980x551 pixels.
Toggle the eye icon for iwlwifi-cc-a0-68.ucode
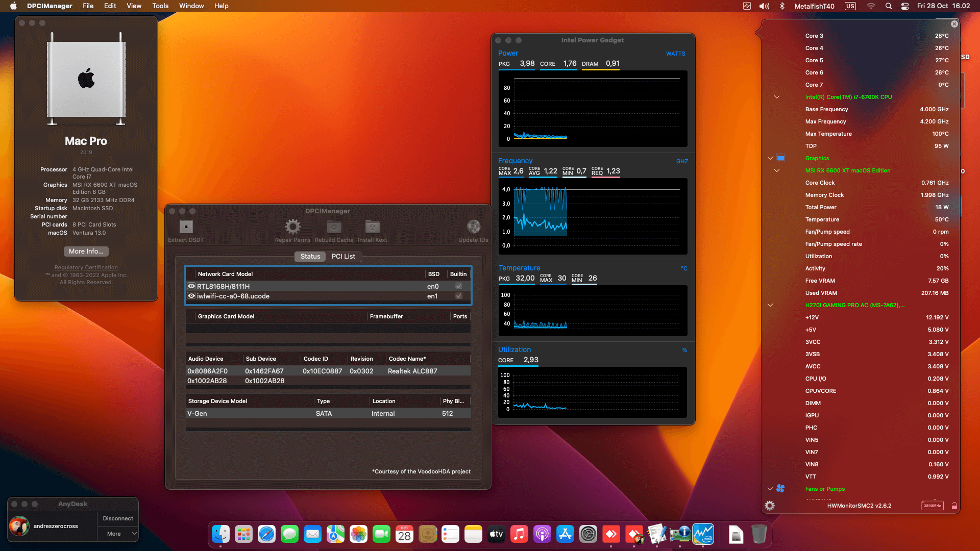[191, 296]
